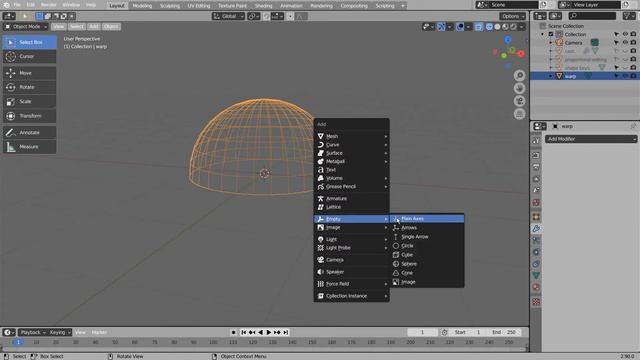Open the Object menu in the viewport header
The width and height of the screenshot is (640, 360).
coord(111,27)
